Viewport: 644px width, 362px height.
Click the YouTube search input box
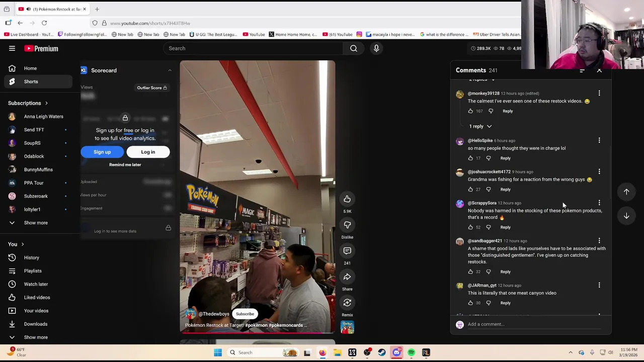pyautogui.click(x=253, y=48)
